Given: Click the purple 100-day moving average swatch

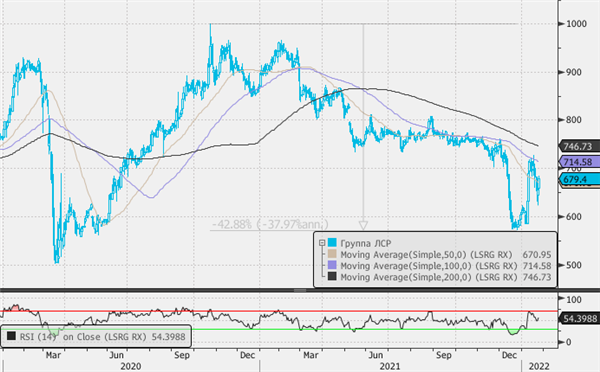Looking at the screenshot, I should [332, 265].
